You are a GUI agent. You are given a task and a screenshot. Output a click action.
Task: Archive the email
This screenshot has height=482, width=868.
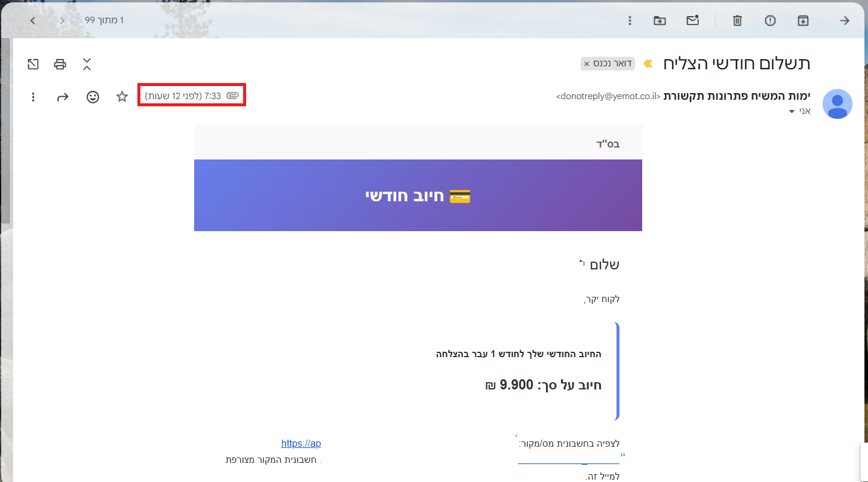click(803, 20)
